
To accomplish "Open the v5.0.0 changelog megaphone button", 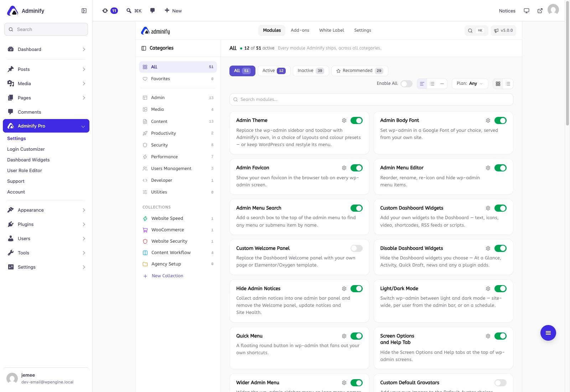I will click(503, 31).
